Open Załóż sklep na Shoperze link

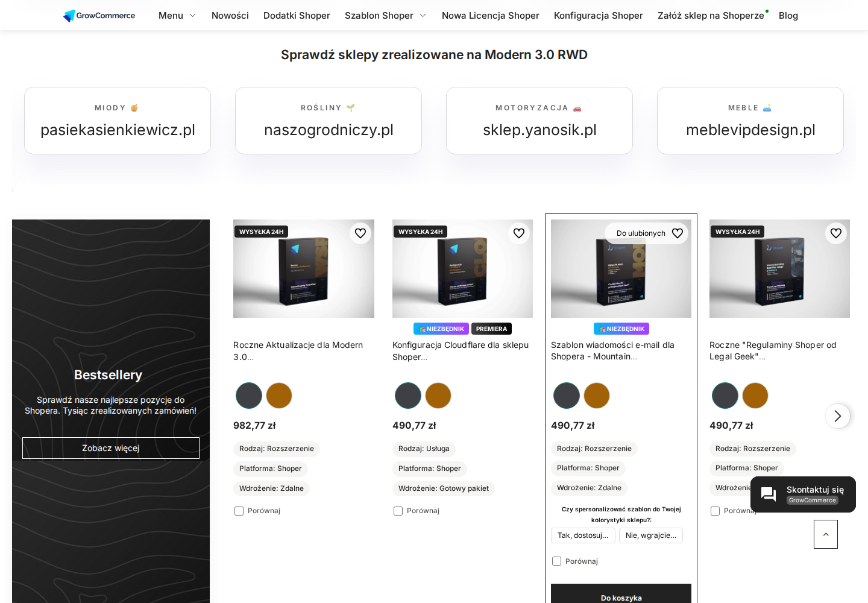pos(711,16)
